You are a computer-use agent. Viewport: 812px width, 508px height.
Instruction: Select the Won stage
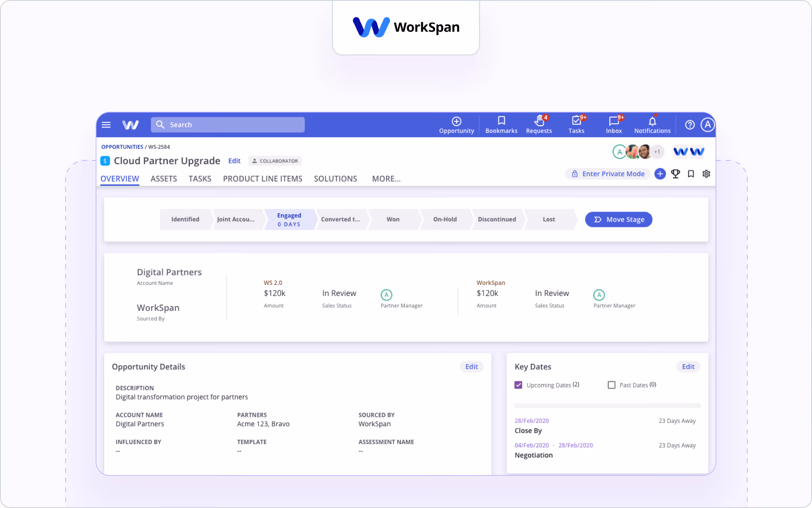393,219
